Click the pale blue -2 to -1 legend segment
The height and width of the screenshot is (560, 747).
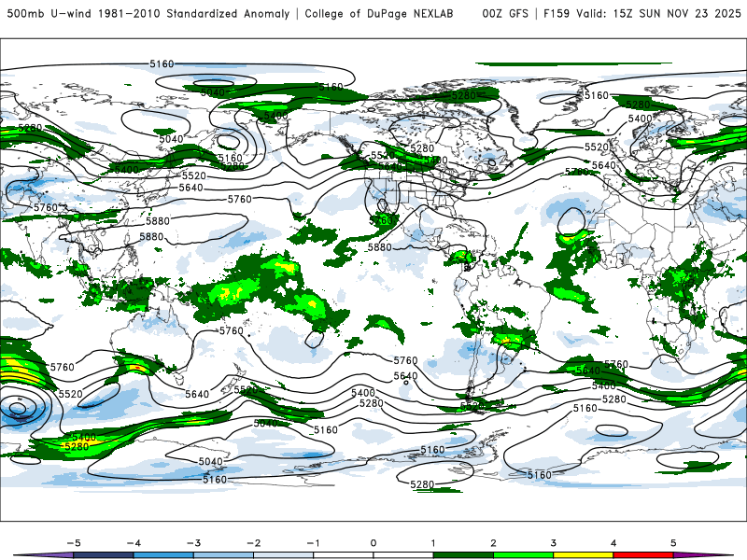pos(284,555)
